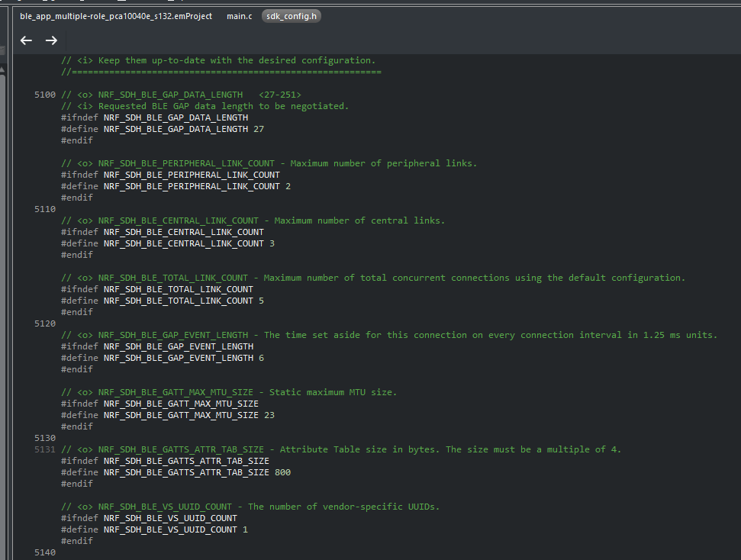
Task: Click the VS_UUID_COUNT define value 1
Action: point(245,529)
